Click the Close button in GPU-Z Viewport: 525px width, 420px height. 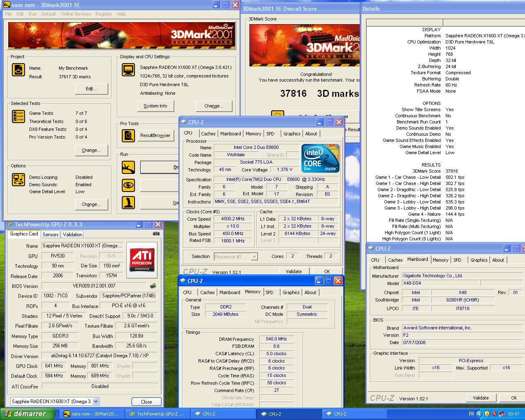tap(146, 402)
